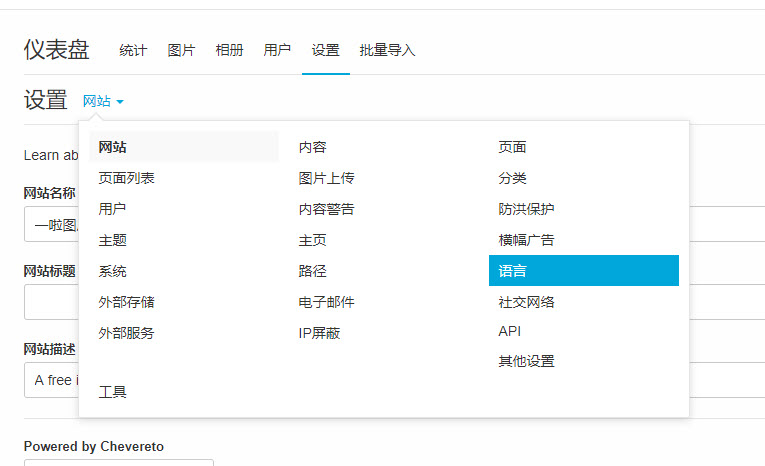Choose 页面列表 from the menu
The width and height of the screenshot is (765, 466).
pos(126,178)
